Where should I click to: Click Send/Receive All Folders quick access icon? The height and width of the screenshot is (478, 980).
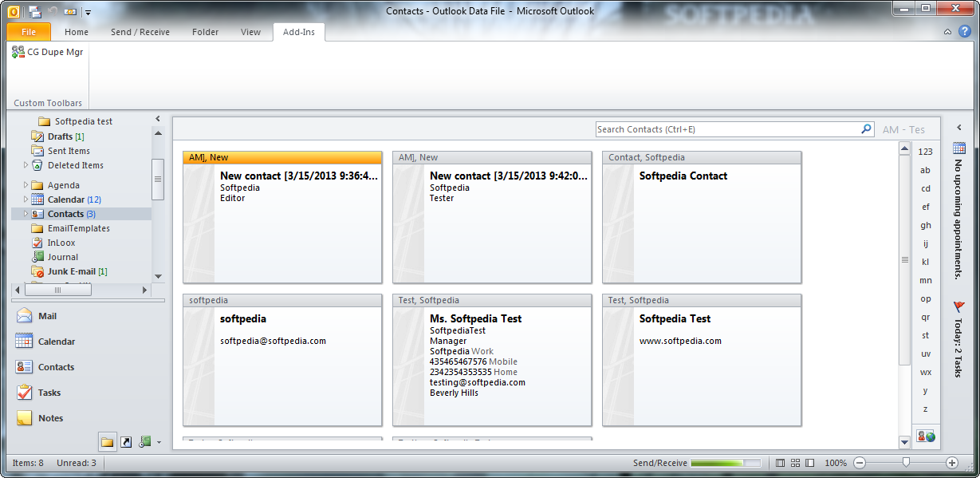[35, 12]
